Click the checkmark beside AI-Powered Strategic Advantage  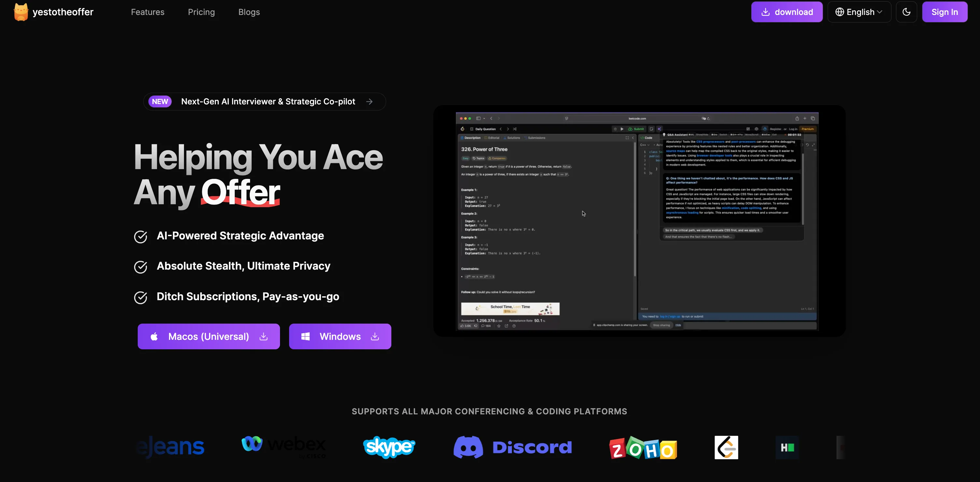pyautogui.click(x=140, y=236)
